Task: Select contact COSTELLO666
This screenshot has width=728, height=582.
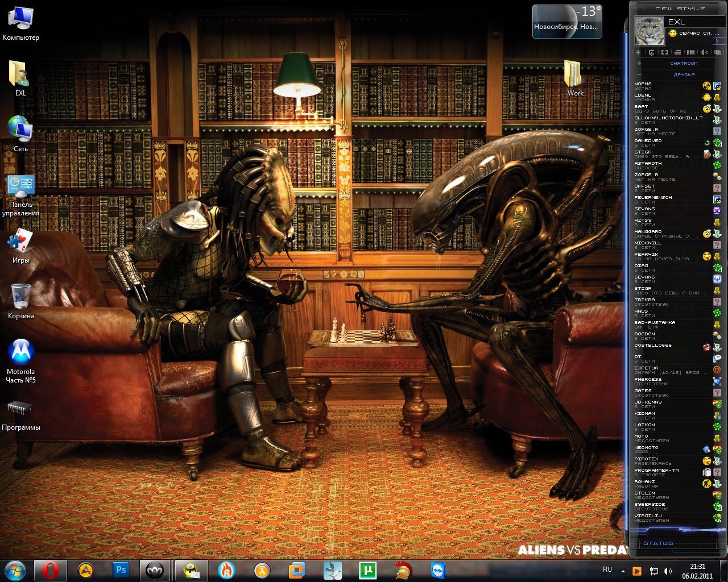Action: (678, 347)
